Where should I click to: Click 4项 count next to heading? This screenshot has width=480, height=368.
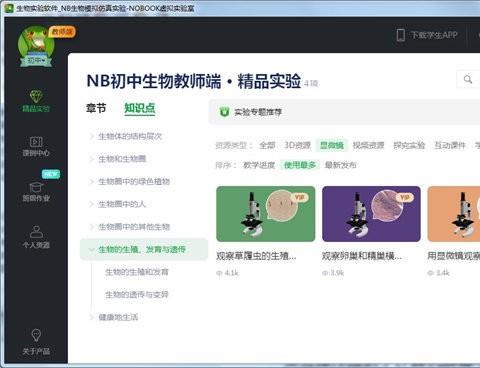pos(311,83)
